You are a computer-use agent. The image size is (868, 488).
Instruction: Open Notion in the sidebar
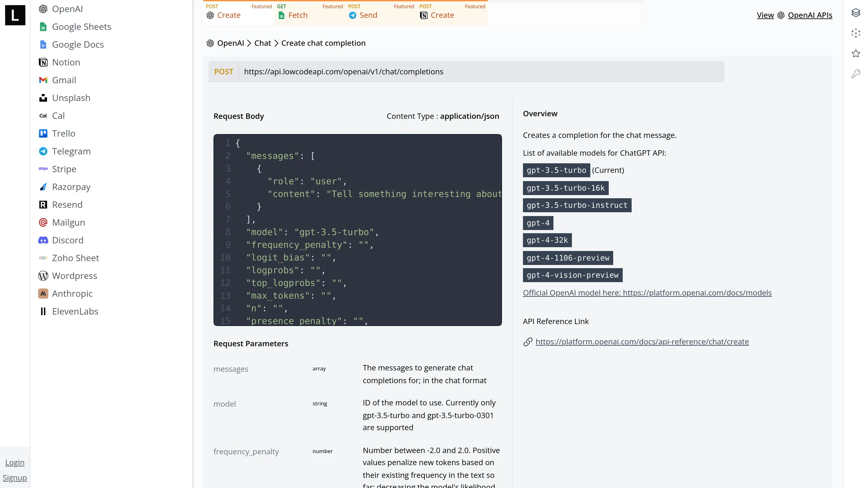tap(59, 62)
